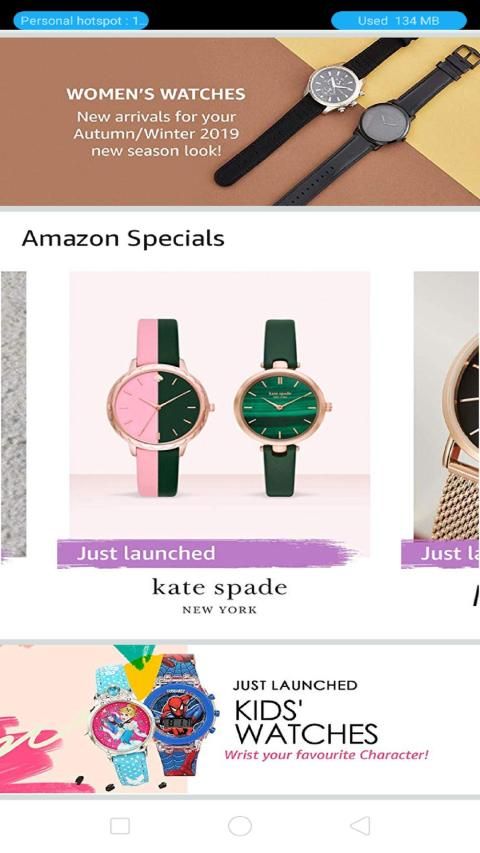Viewport: 480px width, 853px height.
Task: Open the Kids' Watches banner
Action: coord(240,719)
